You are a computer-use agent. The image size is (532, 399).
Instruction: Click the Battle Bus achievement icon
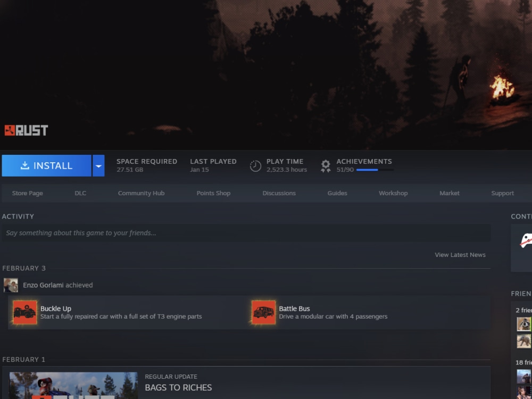pos(264,312)
